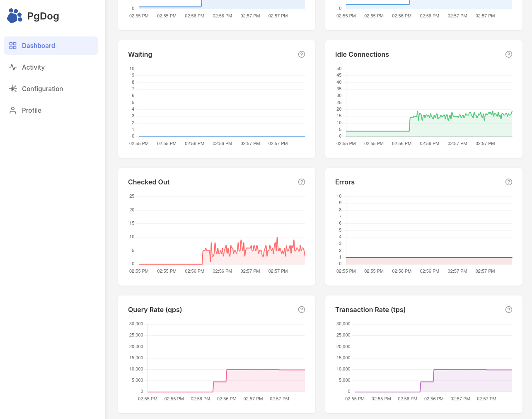Open the Idle Connections help icon

pos(509,54)
